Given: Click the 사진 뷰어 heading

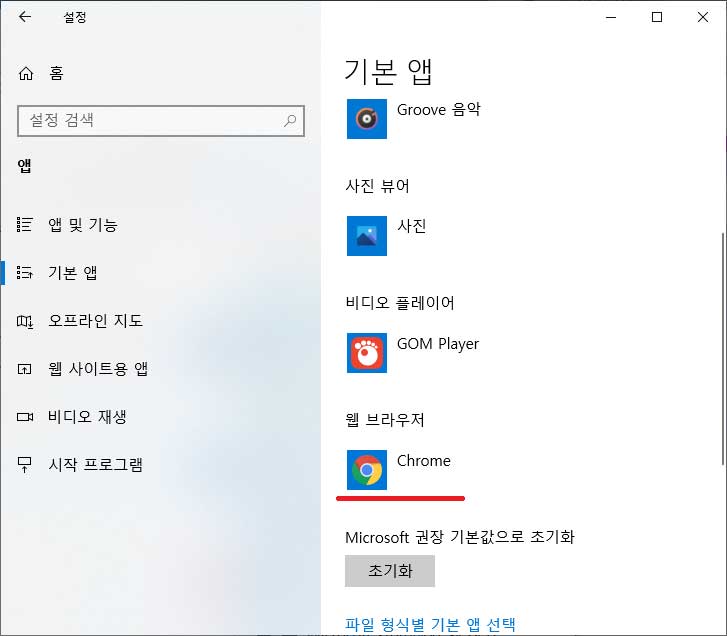Looking at the screenshot, I should pyautogui.click(x=377, y=186).
